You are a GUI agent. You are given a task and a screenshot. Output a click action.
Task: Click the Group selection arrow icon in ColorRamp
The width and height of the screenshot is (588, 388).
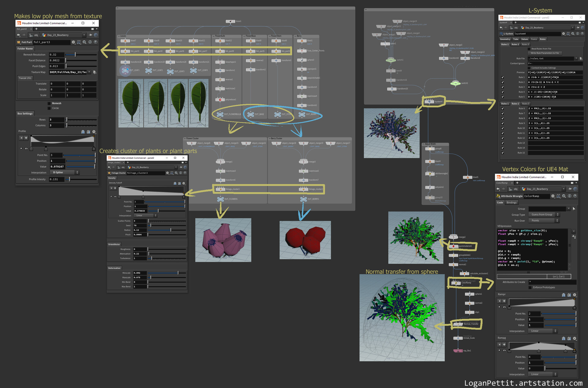click(x=574, y=209)
